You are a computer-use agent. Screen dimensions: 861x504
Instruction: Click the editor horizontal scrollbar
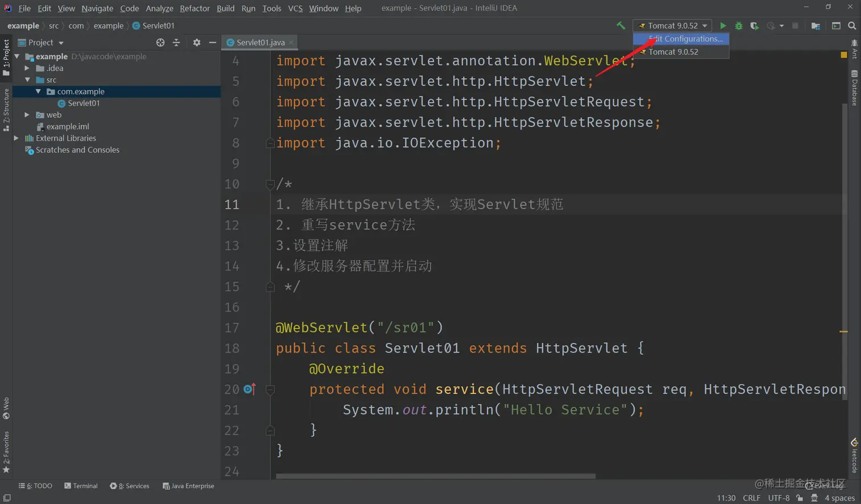(x=436, y=476)
